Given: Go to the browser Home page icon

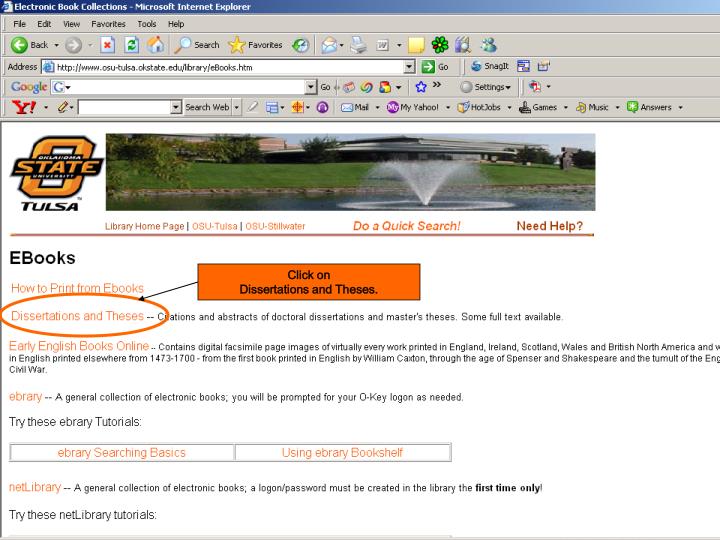Looking at the screenshot, I should [155, 45].
